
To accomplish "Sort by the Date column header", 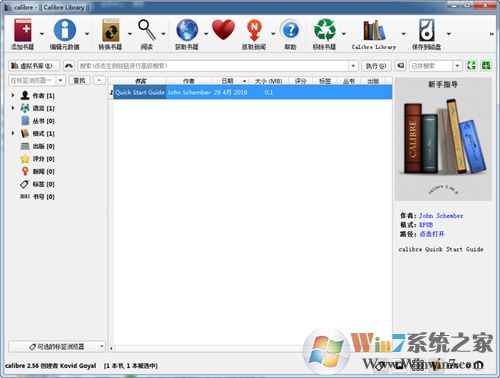I will point(231,81).
